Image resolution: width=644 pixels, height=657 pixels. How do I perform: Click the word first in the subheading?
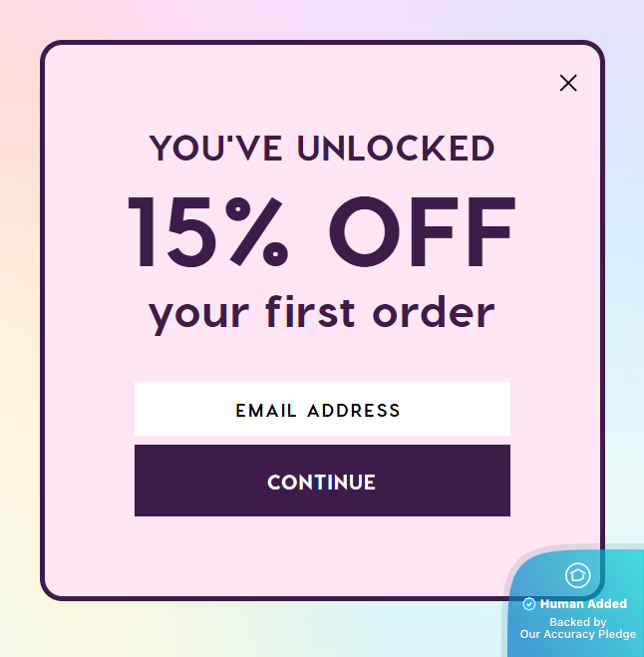(310, 312)
